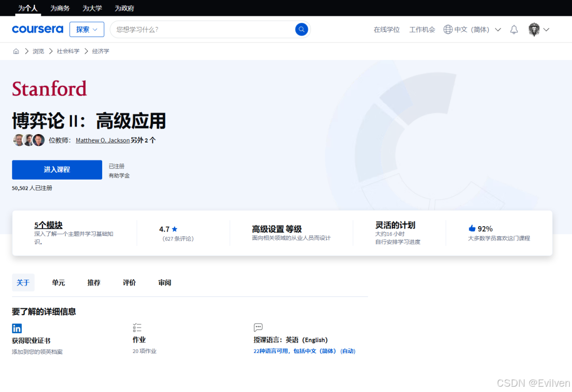
Task: Click the 已注册 status text
Action: [117, 166]
